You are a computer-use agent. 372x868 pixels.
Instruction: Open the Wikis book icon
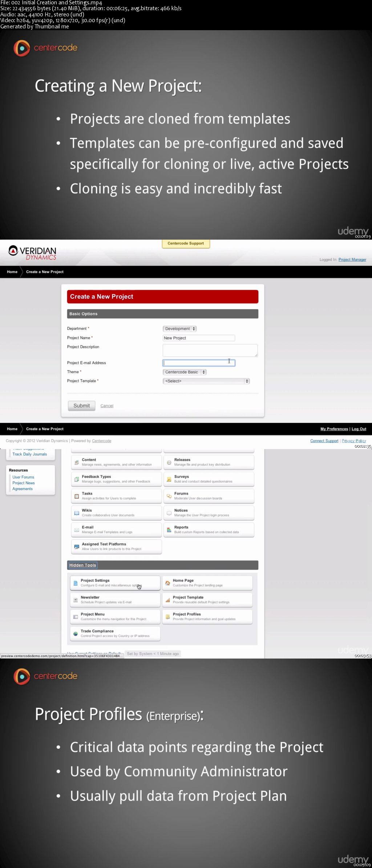(77, 513)
